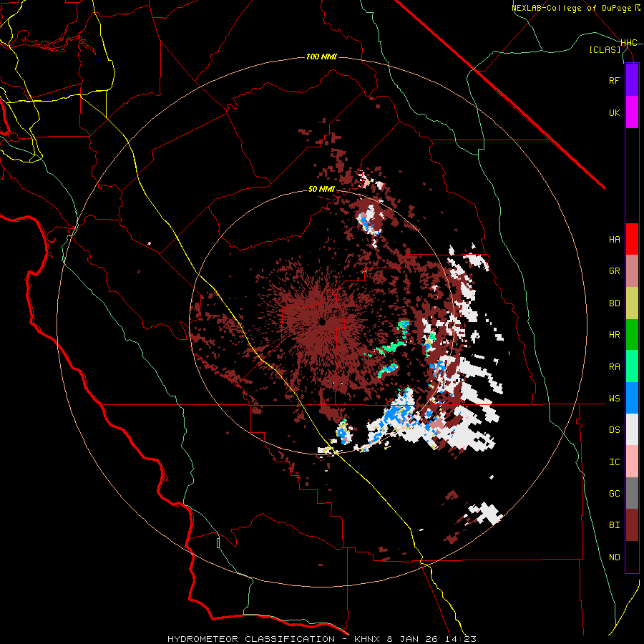This screenshot has width=644, height=644.
Task: Click the 'HA' legend label
Action: (x=614, y=240)
